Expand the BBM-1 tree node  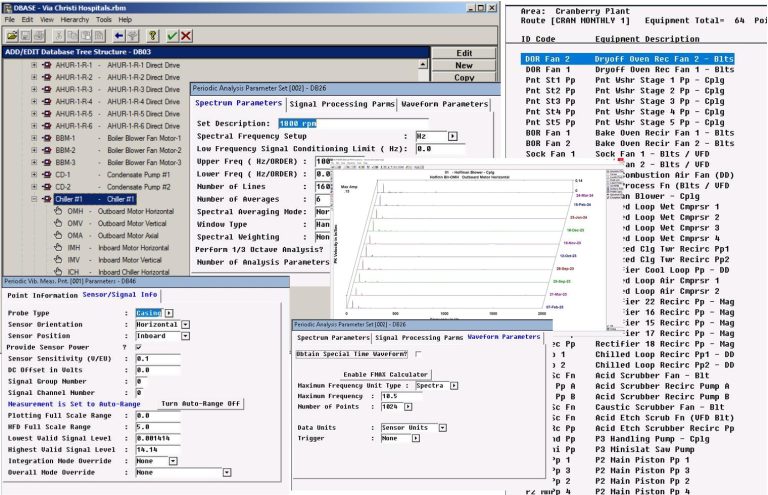coord(33,138)
